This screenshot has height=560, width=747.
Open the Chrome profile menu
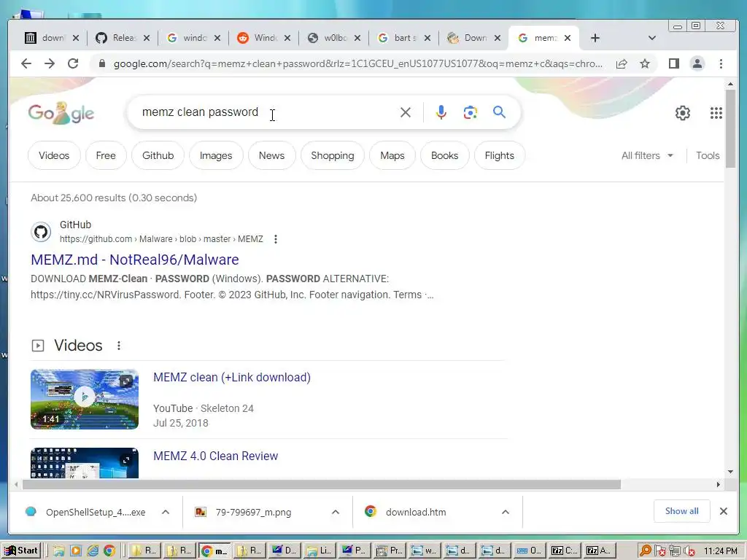pyautogui.click(x=697, y=63)
